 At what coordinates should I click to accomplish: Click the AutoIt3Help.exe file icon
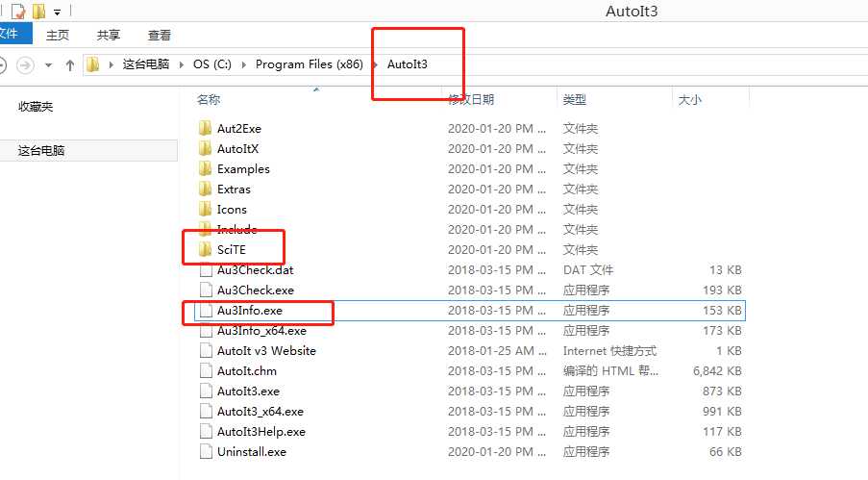pyautogui.click(x=206, y=432)
